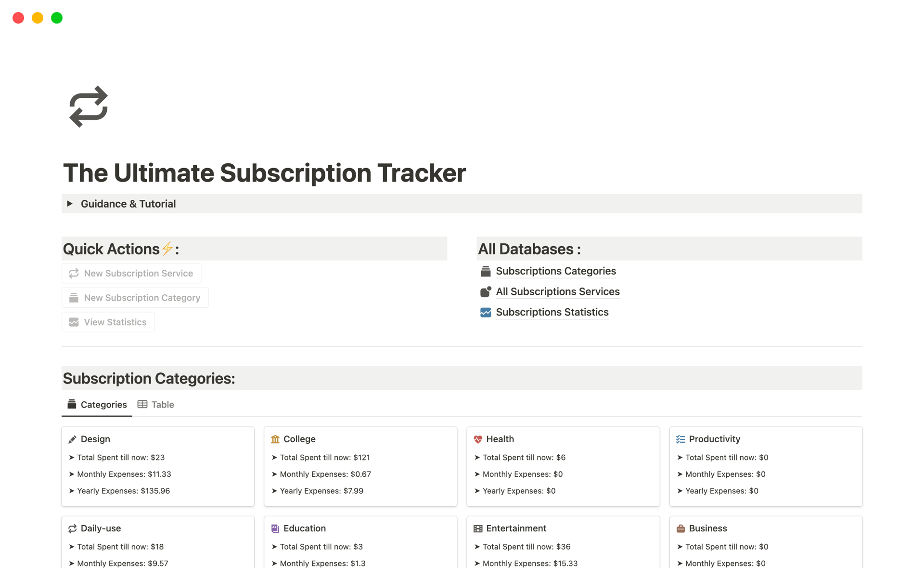Screen dimensions: 924x578
Task: Click the Health card heart icon
Action: pos(478,439)
